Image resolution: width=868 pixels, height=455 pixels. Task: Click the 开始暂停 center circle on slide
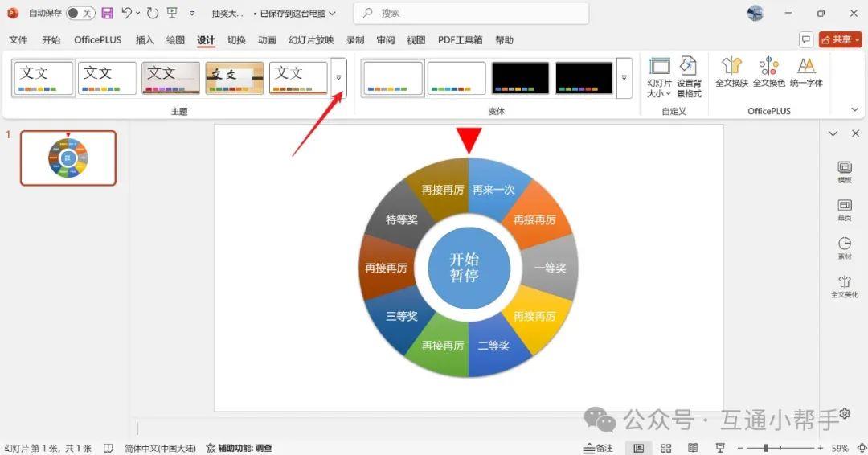coord(469,268)
